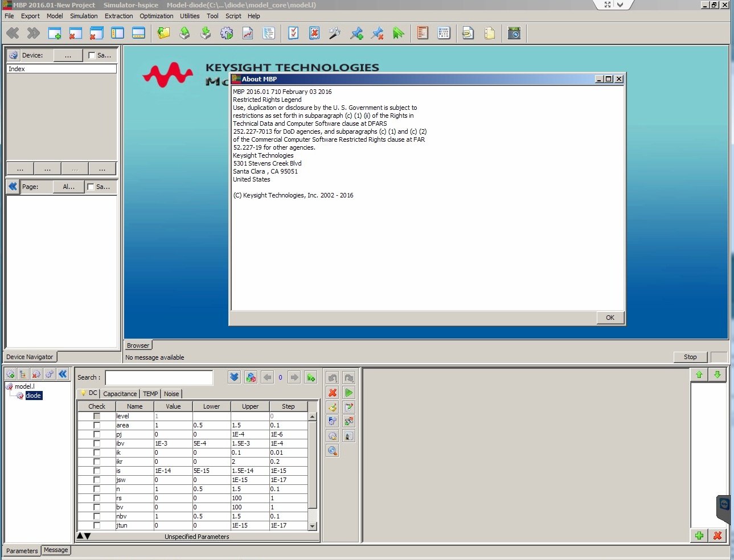The width and height of the screenshot is (734, 560).
Task: Click the chart document toolbar icon
Action: 248,33
